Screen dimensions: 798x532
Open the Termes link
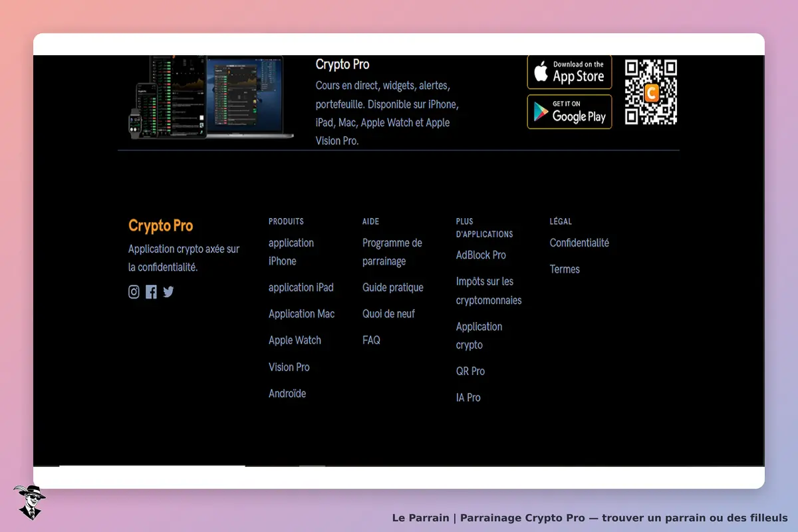coord(565,269)
